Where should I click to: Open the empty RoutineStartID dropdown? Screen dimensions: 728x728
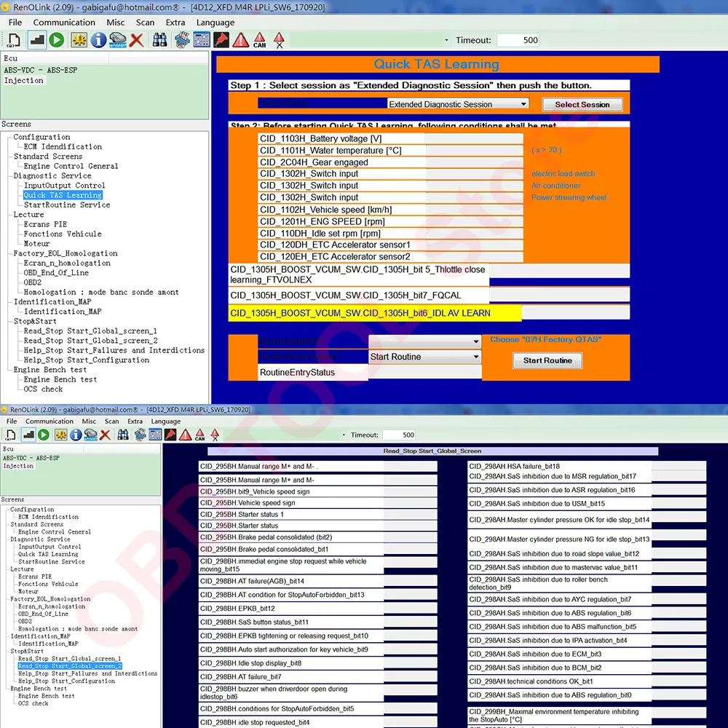coord(425,341)
